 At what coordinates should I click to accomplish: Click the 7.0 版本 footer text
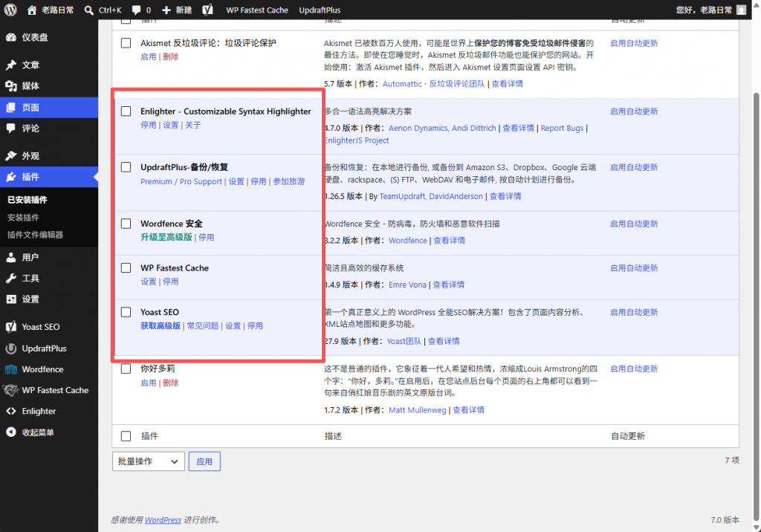click(x=725, y=520)
